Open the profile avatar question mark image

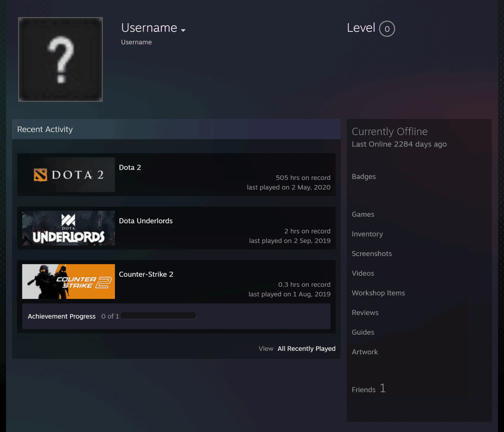click(x=60, y=59)
